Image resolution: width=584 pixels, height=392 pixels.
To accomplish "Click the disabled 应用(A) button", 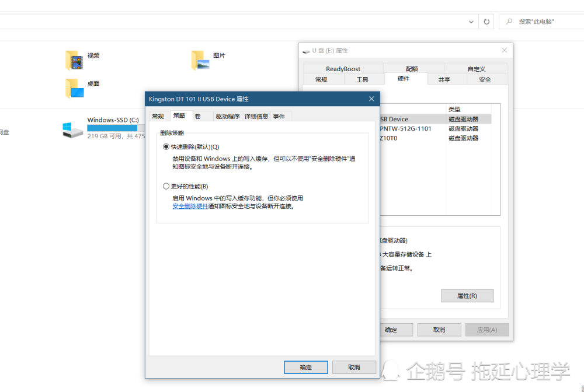I will coord(487,330).
